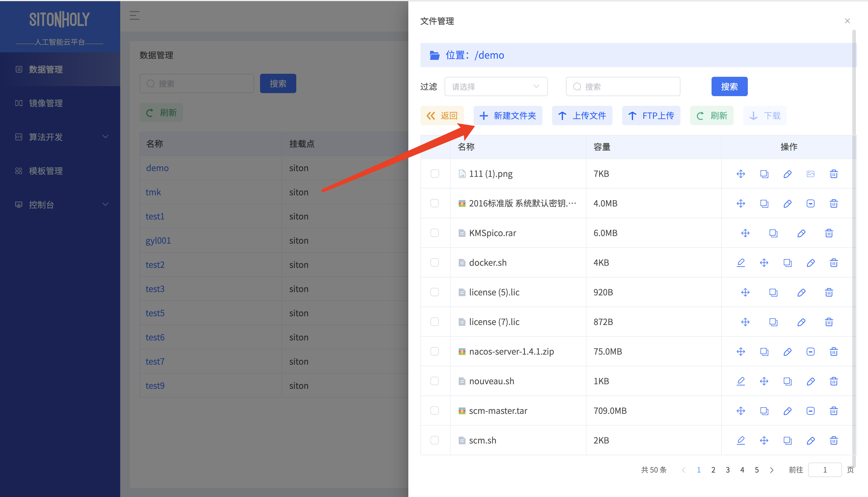The height and width of the screenshot is (497, 868).
Task: Click the copy icon for 111 (1).png
Action: coord(764,174)
